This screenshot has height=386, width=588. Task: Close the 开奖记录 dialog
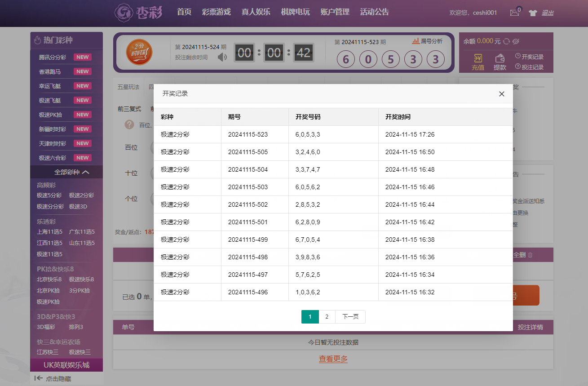point(502,94)
